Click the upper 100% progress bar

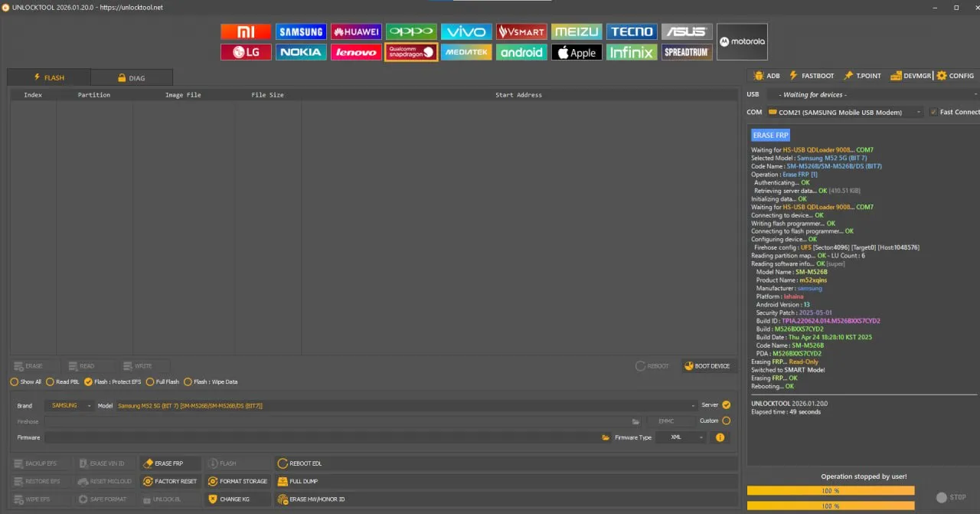[830, 490]
